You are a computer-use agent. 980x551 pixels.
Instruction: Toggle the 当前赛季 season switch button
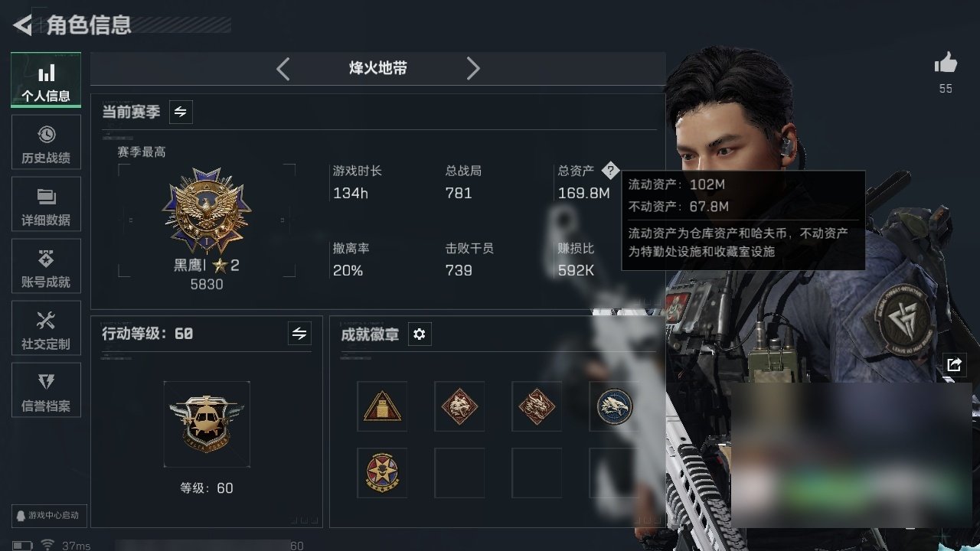click(x=181, y=112)
